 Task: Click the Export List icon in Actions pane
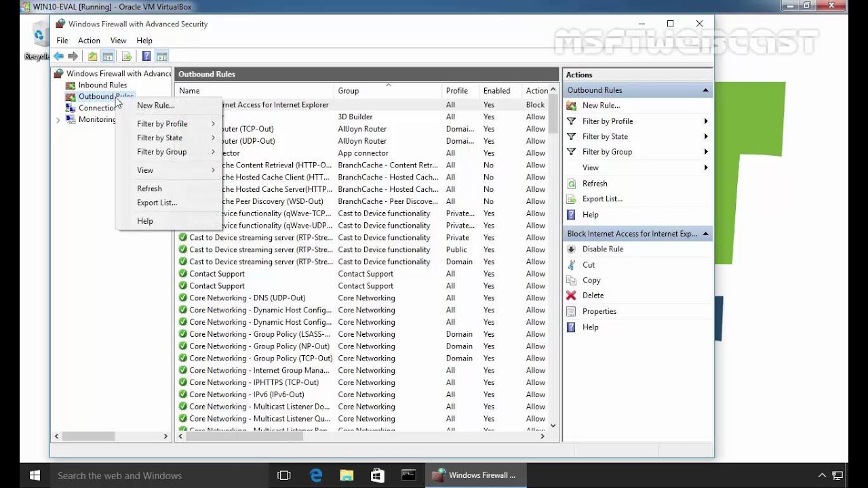(x=571, y=199)
